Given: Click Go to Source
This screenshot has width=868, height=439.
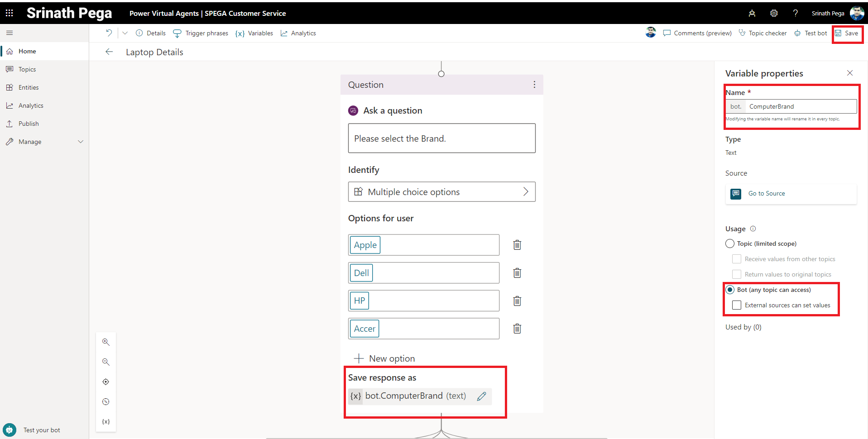Looking at the screenshot, I should (766, 193).
